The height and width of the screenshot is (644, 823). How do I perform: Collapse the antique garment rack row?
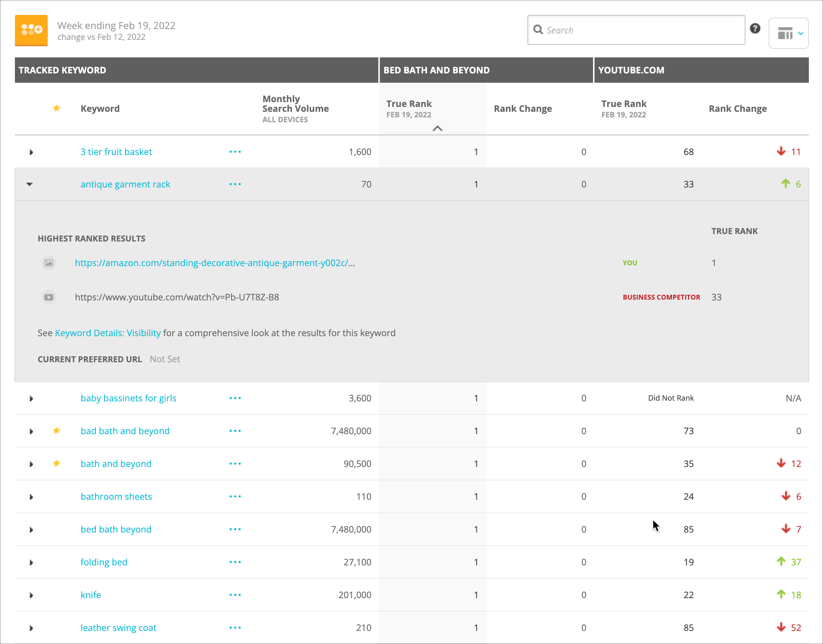coord(29,184)
